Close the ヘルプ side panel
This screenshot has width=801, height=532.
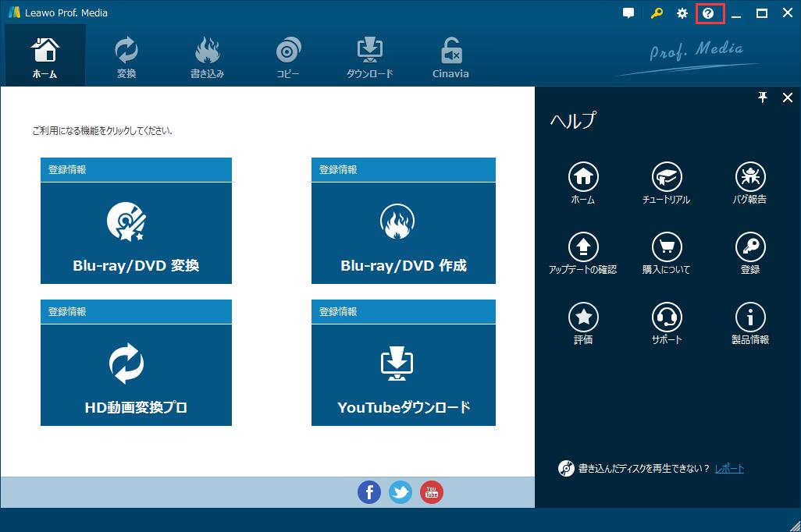pyautogui.click(x=787, y=98)
